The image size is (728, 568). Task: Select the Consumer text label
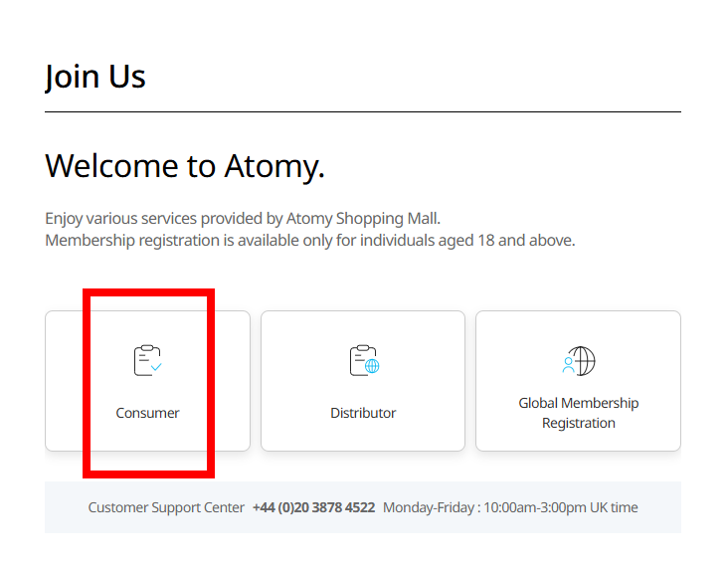[147, 413]
